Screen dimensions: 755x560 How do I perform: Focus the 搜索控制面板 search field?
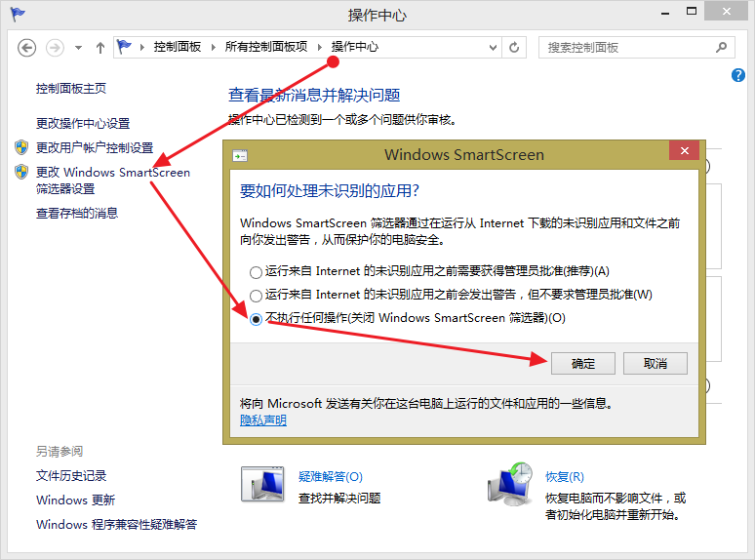[x=637, y=48]
